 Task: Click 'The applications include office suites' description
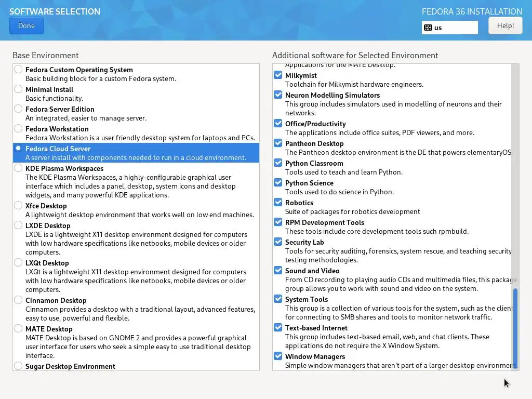[x=380, y=132]
